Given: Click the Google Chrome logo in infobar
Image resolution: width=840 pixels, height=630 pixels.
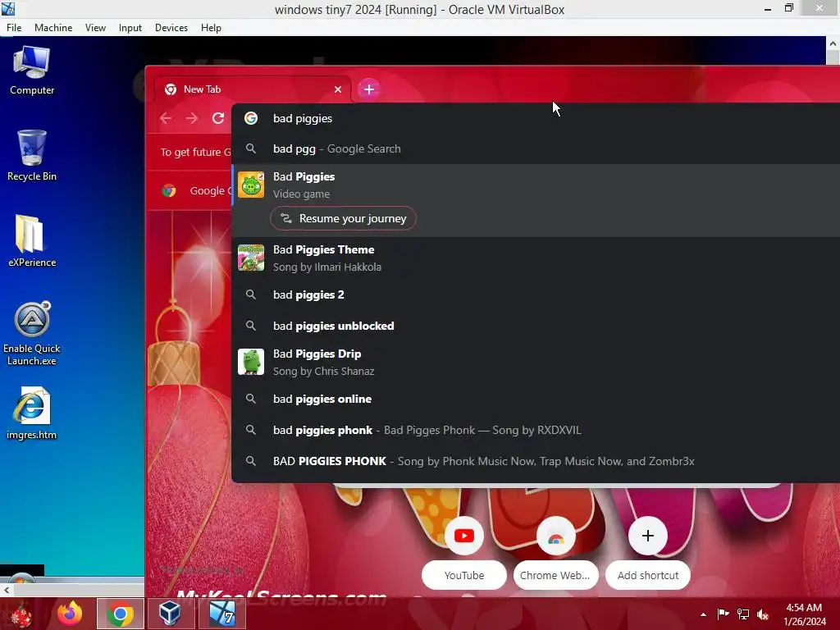Looking at the screenshot, I should (x=169, y=190).
